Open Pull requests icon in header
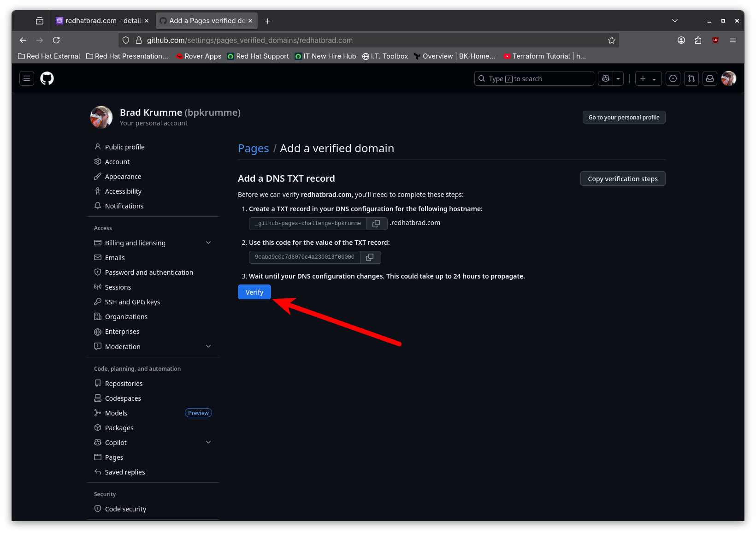 pos(691,78)
